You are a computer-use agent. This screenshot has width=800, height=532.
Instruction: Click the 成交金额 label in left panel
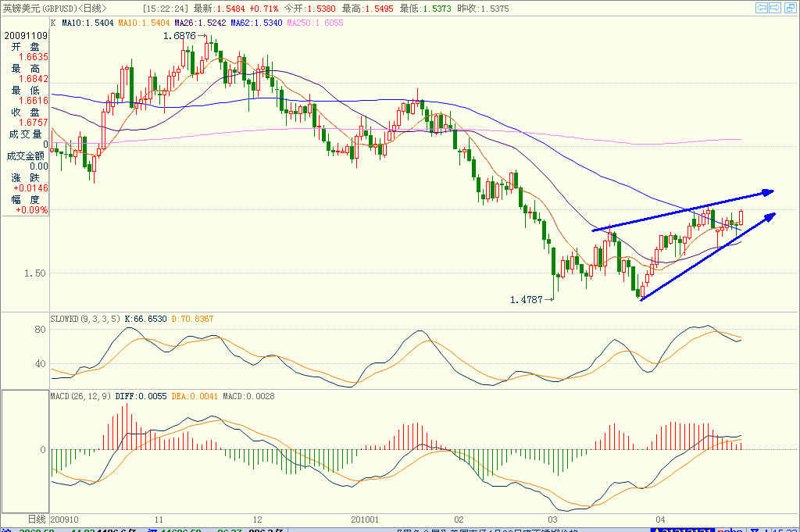point(26,156)
